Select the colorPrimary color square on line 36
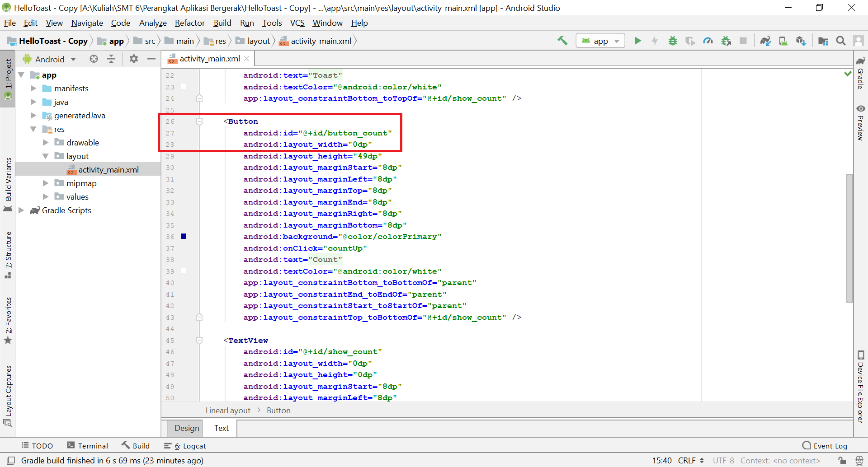The width and height of the screenshot is (868, 467). (x=184, y=236)
